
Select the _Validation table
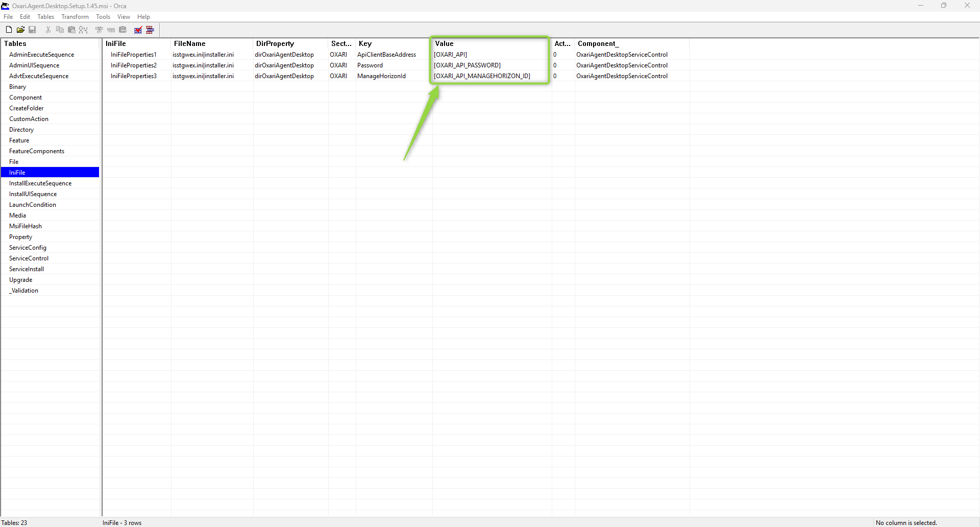point(50,291)
